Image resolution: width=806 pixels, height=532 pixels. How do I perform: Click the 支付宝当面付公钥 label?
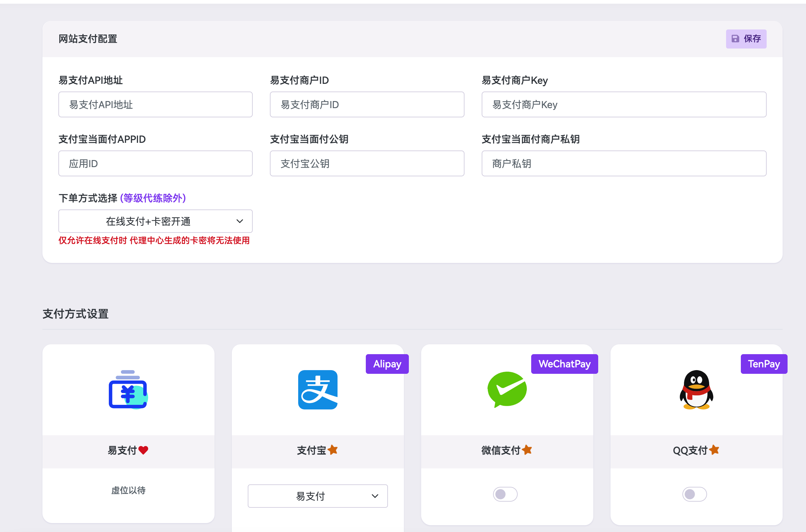[x=309, y=139]
